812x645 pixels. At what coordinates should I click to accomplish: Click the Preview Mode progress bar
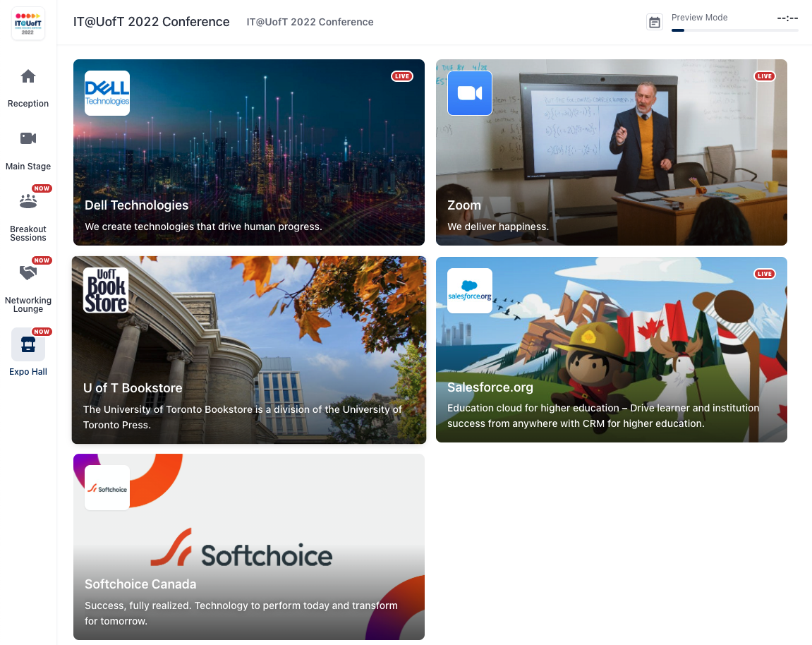[735, 30]
